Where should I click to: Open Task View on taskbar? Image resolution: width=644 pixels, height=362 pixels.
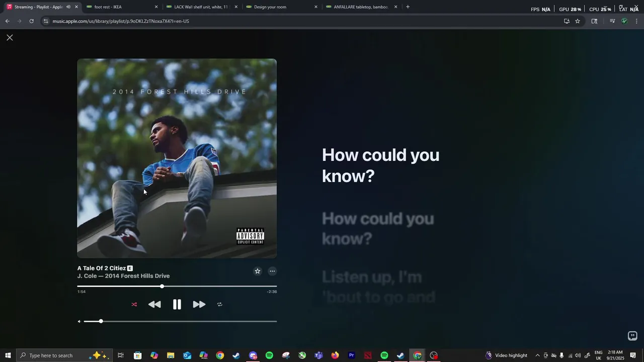click(121, 355)
